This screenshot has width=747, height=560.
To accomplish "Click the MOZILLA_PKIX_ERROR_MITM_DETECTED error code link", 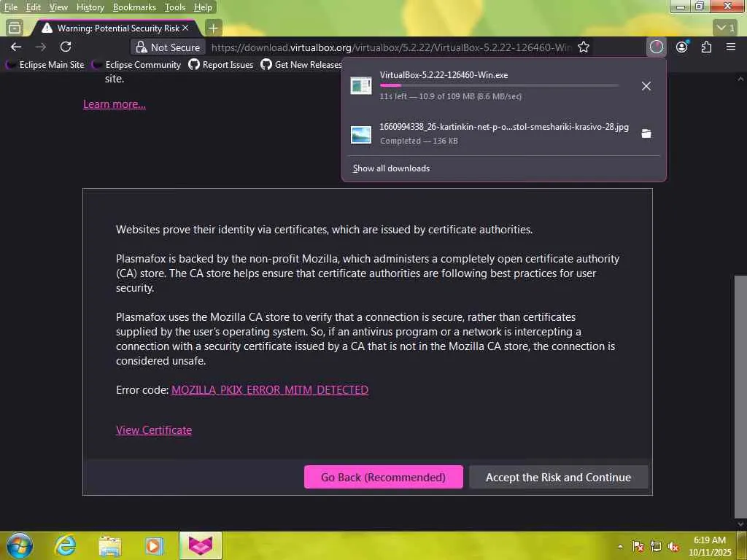I will pyautogui.click(x=270, y=390).
